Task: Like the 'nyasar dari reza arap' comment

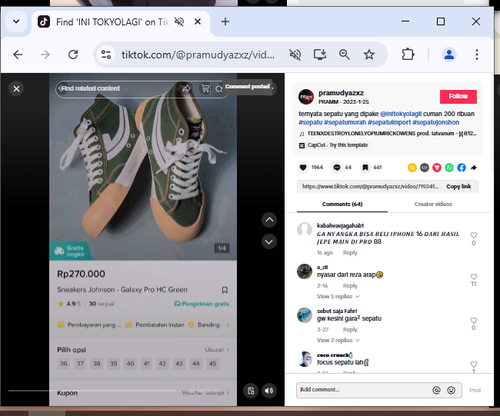Action: 473,277
